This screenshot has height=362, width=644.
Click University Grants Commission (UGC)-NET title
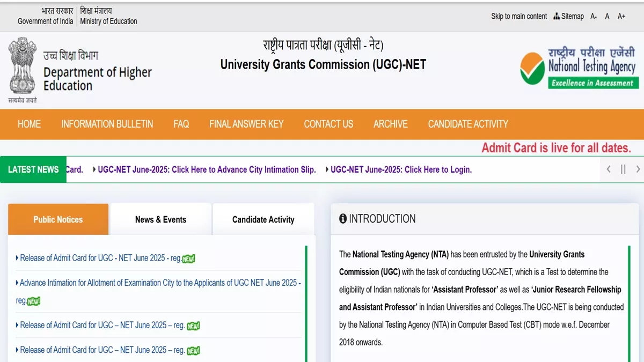click(x=323, y=65)
